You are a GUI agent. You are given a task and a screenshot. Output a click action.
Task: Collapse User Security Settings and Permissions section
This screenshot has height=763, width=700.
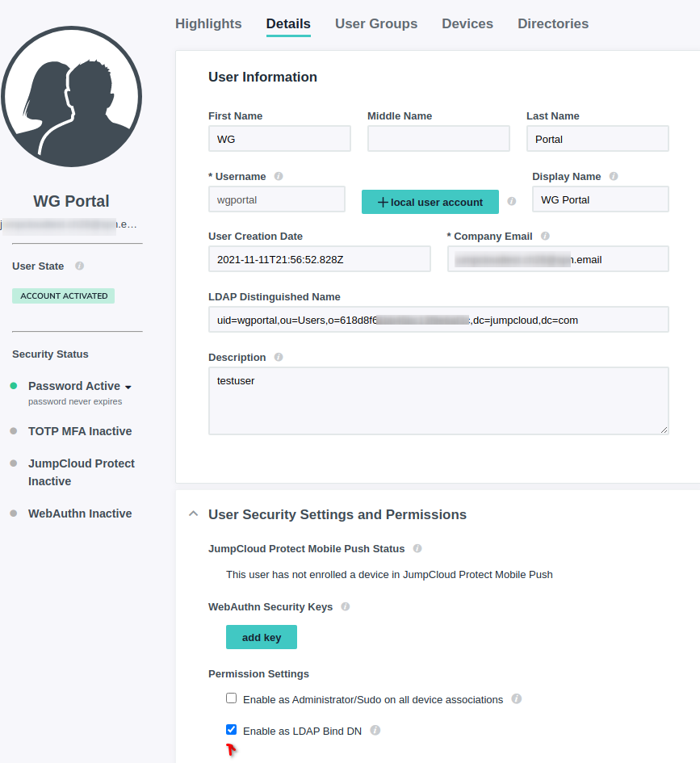(x=193, y=514)
